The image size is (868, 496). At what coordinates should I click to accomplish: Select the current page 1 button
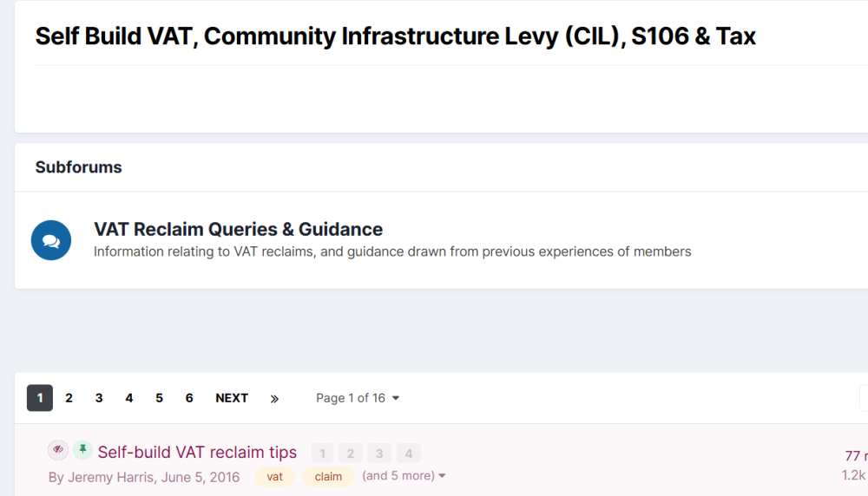[40, 398]
